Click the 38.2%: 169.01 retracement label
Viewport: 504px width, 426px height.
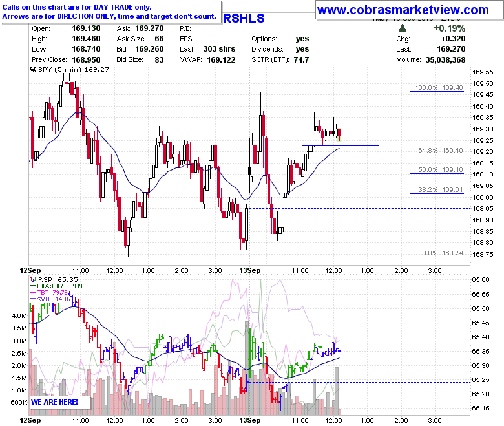(441, 189)
